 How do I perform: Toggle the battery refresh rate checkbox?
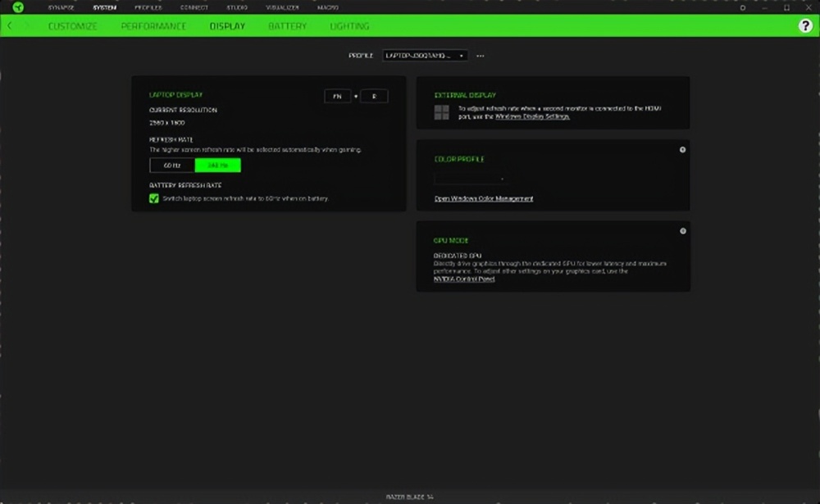pos(154,199)
